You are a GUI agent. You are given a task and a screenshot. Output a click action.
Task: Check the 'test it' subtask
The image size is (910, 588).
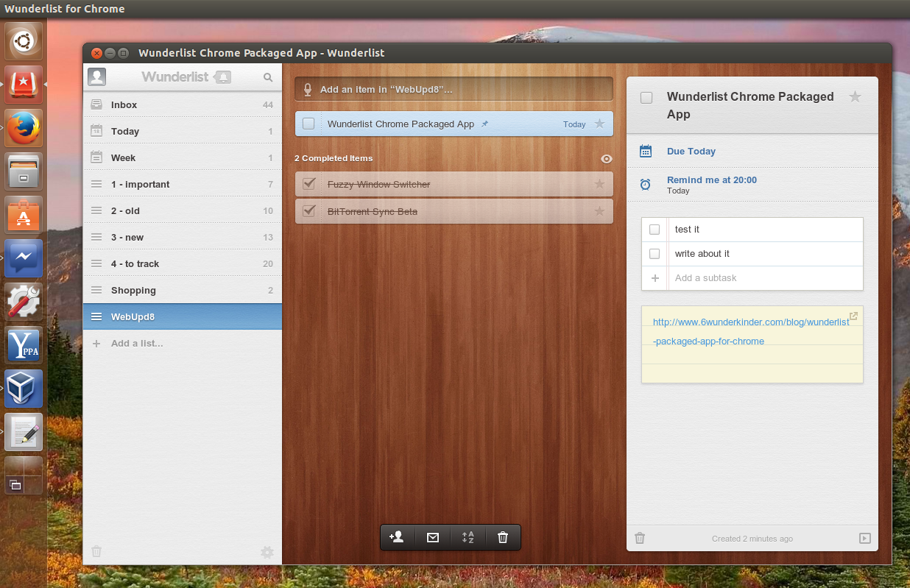point(655,230)
